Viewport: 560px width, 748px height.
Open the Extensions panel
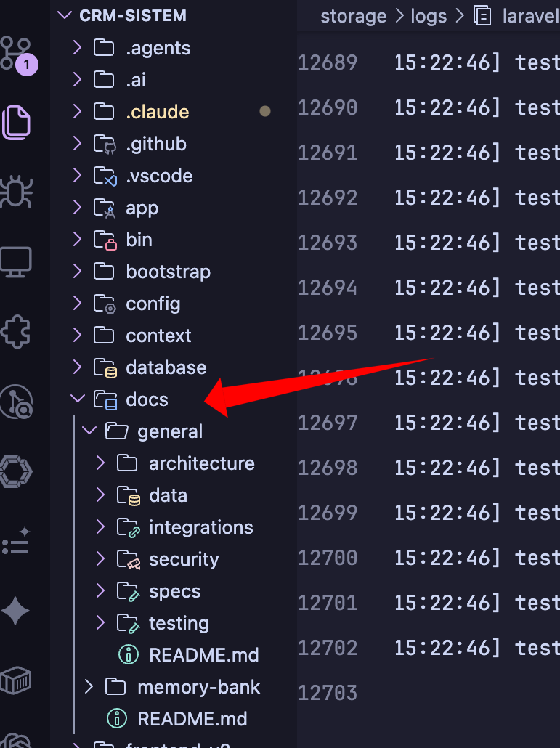point(16,330)
